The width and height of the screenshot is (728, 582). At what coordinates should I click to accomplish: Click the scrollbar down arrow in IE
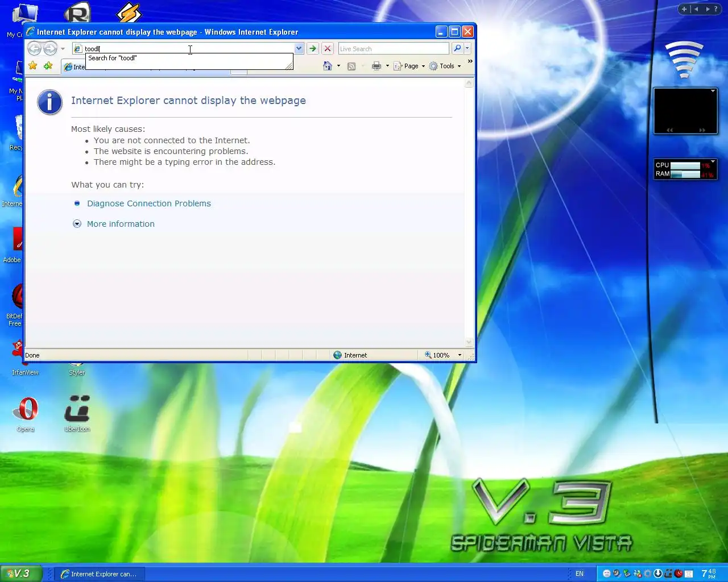[x=469, y=342]
